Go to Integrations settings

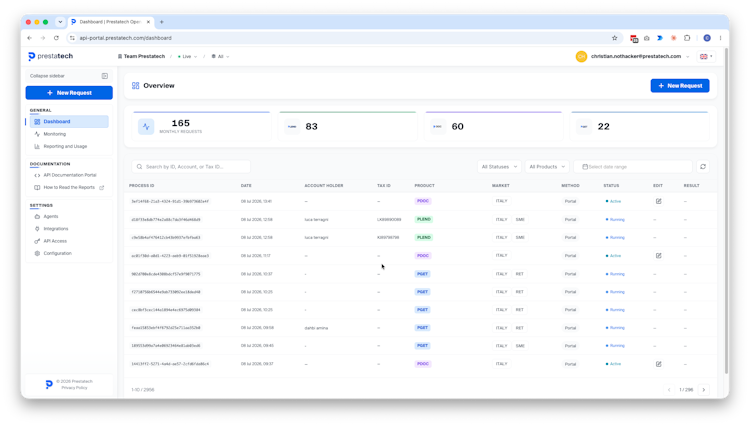point(55,229)
